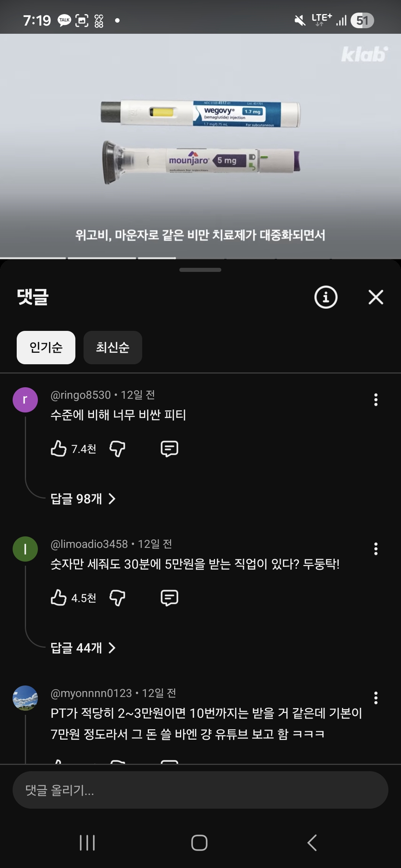Sort comments by 최신순 (newest)
Image resolution: width=401 pixels, height=868 pixels.
click(x=113, y=348)
